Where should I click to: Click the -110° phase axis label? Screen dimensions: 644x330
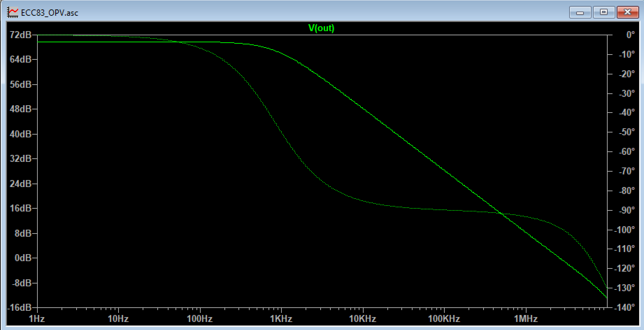624,249
